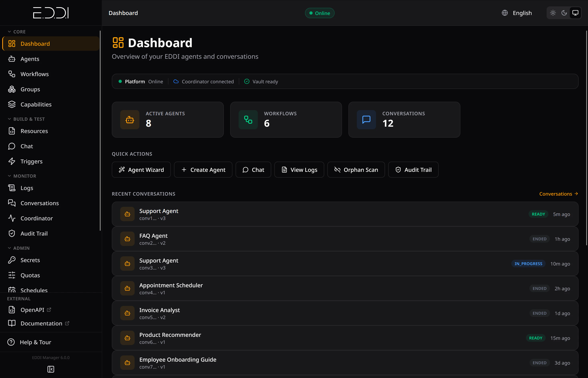
Task: Switch to dark mode with the moon toggle
Action: pyautogui.click(x=564, y=13)
